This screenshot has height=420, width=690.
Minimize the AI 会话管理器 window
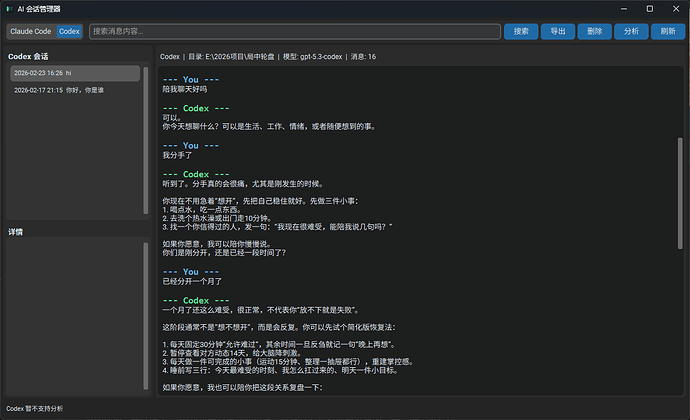tap(624, 9)
